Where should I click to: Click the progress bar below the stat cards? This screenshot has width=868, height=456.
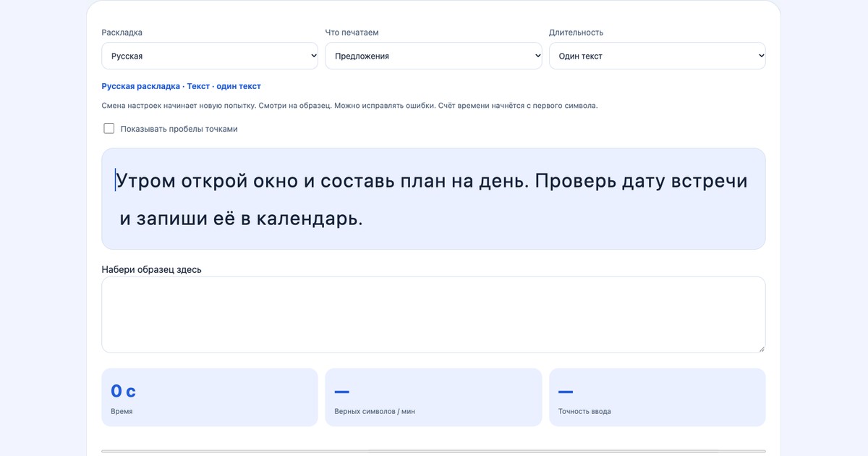[x=433, y=451]
